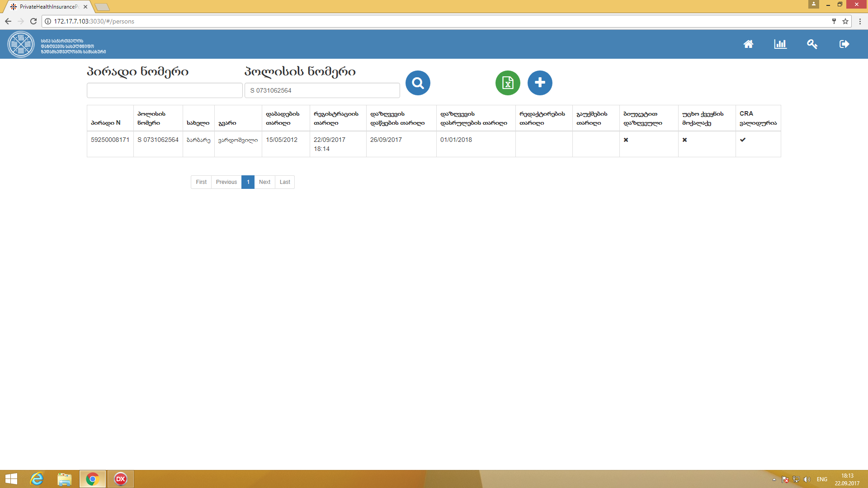Click Previous pagination button

226,182
